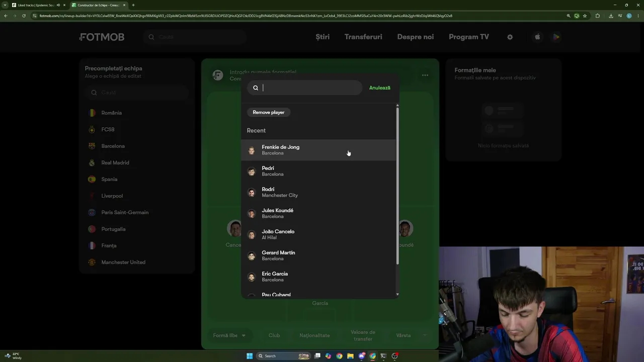Open the lineup three-dots options menu
The image size is (644, 362).
[425, 75]
